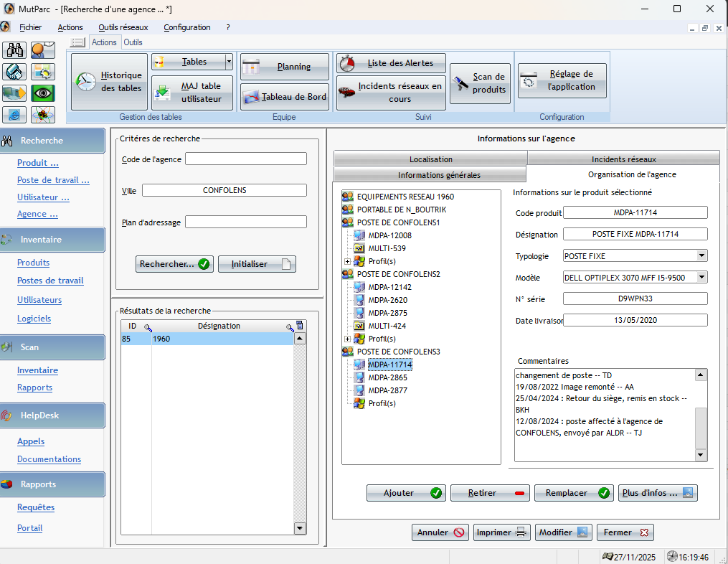The height and width of the screenshot is (564, 728).
Task: Open the Liste des Alertes
Action: pos(391,63)
